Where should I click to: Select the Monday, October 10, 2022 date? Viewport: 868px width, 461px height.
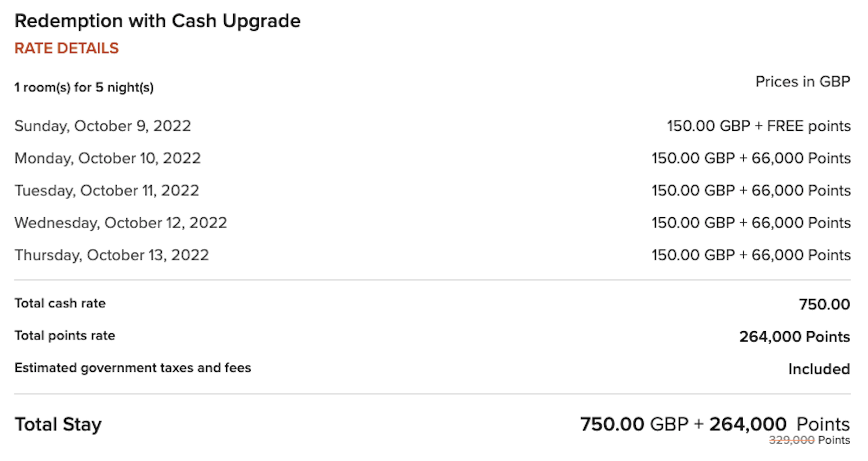tap(107, 158)
